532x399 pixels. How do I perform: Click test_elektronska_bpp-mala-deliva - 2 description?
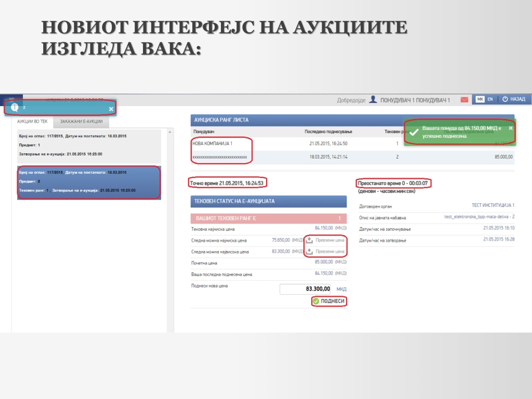(479, 217)
